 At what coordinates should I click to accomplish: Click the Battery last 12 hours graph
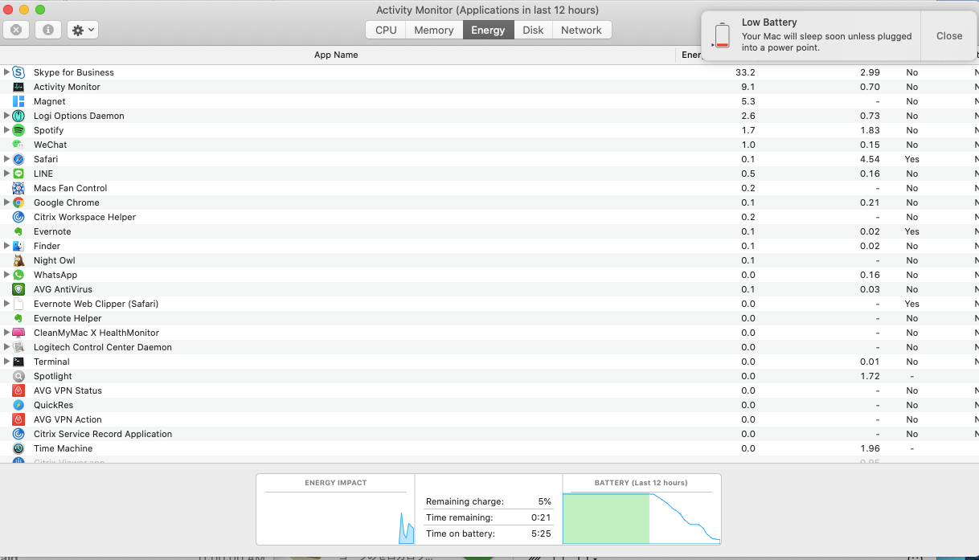641,518
